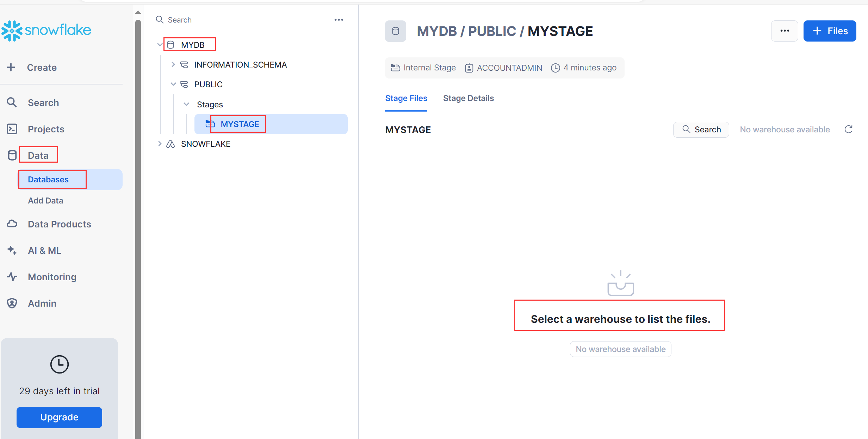This screenshot has height=439, width=868.
Task: Open the object explorer three-dot options menu
Action: [x=339, y=20]
